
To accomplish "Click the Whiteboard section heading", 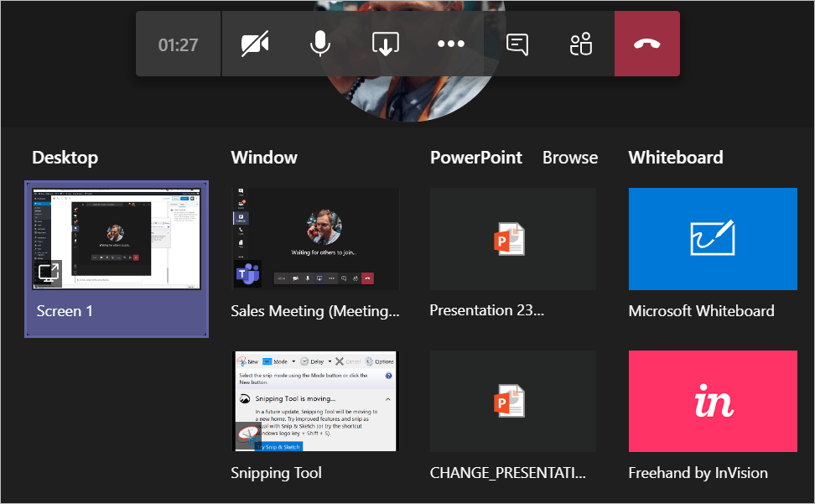I will 676,158.
